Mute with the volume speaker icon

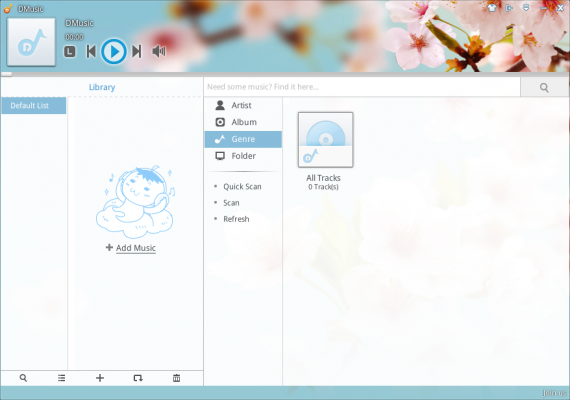[x=159, y=51]
